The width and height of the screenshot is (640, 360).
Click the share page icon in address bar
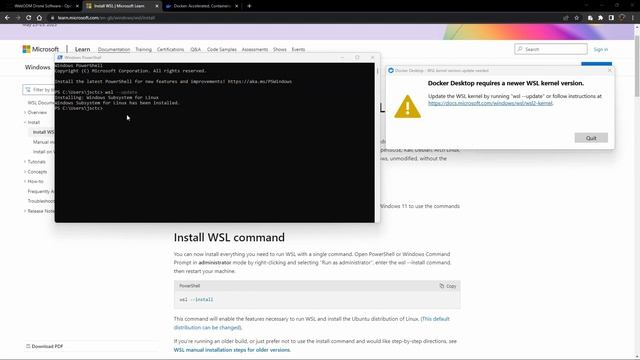(x=566, y=18)
